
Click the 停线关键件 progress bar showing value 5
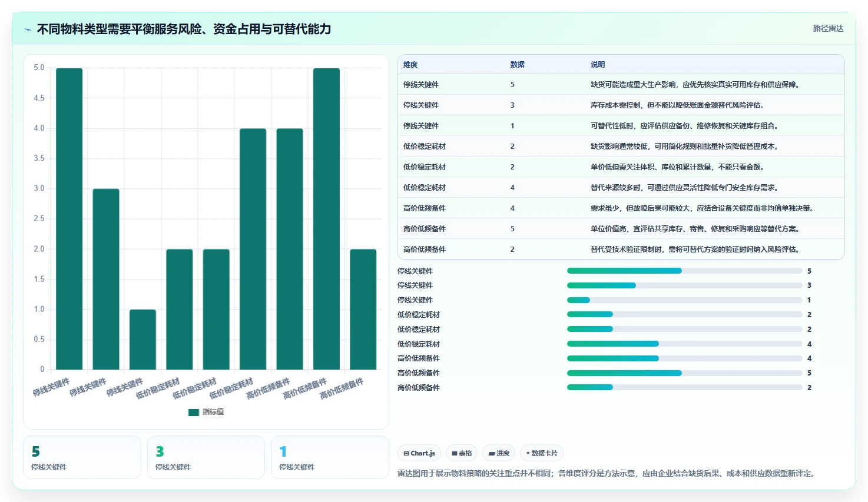684,271
